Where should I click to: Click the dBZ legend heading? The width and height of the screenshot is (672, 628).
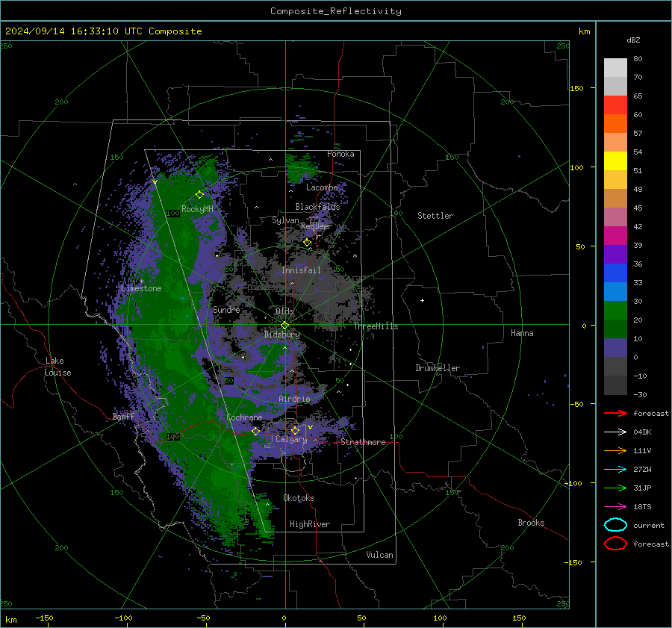point(633,40)
